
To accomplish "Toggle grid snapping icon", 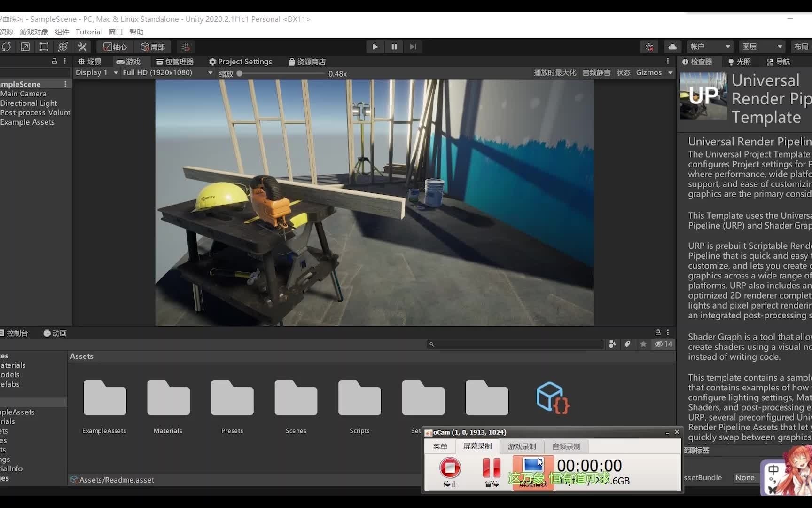I will (186, 47).
